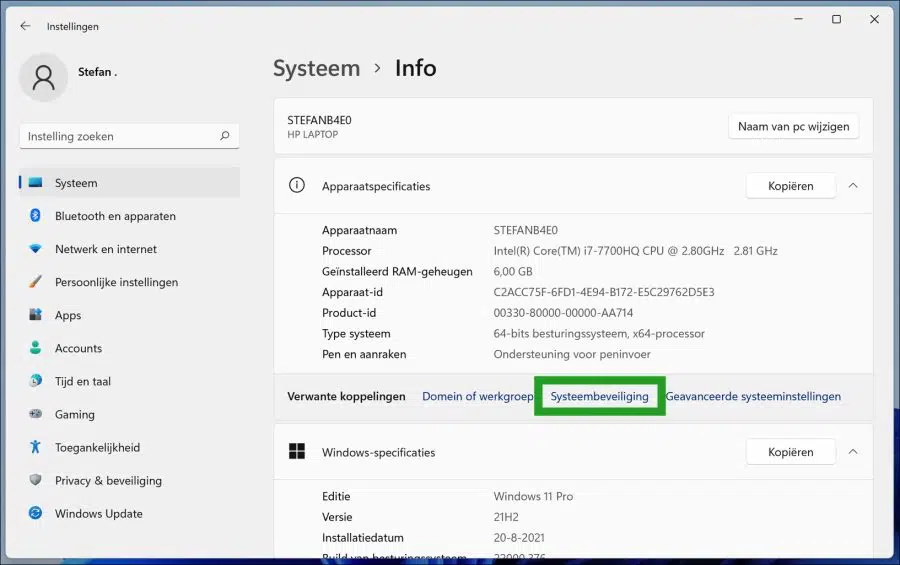
Task: Click the Windows Update sync icon
Action: pos(36,513)
